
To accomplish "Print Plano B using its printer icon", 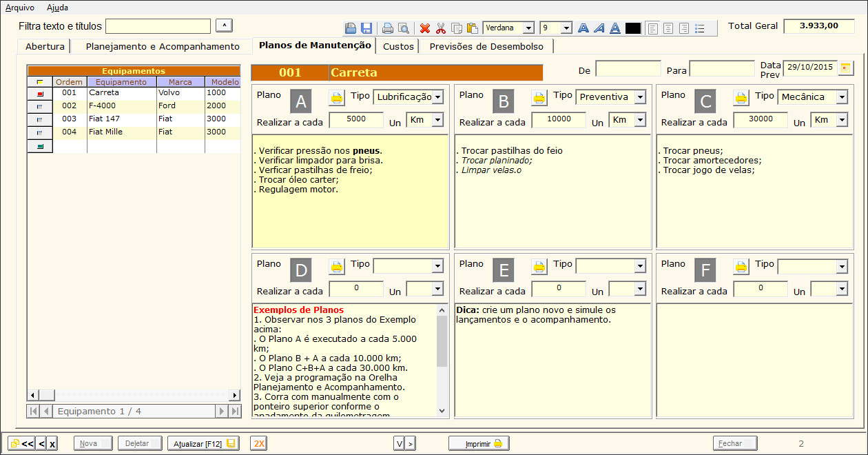I will click(x=539, y=98).
